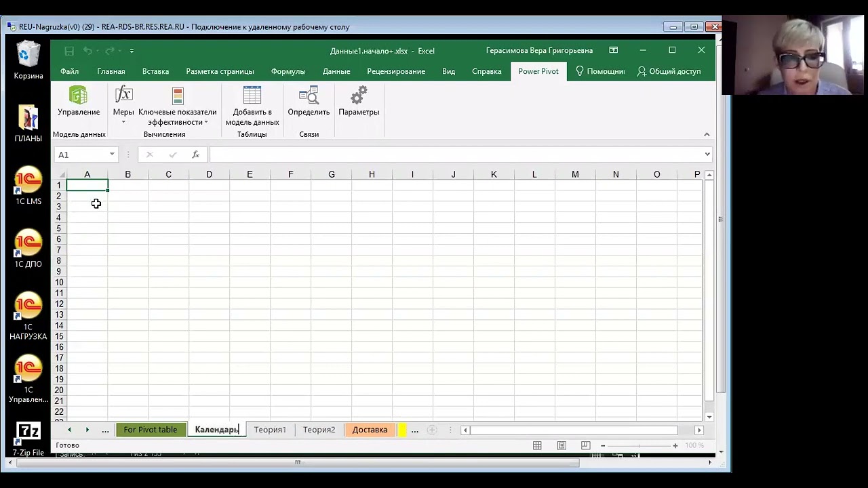This screenshot has width=868, height=488.
Task: Switch to the Главная ribbon tab
Action: 111,71
